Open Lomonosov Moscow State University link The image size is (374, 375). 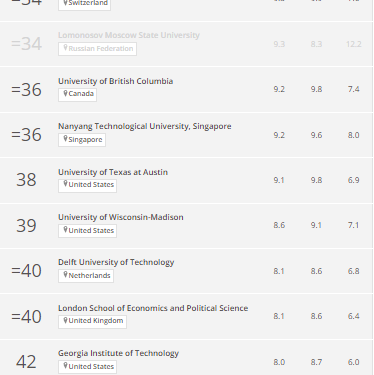click(x=129, y=35)
